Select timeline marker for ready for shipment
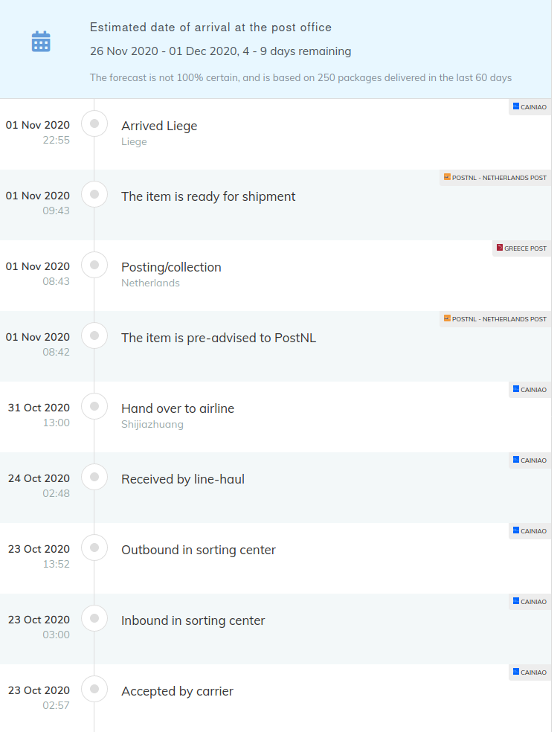The width and height of the screenshot is (560, 732). [x=94, y=194]
